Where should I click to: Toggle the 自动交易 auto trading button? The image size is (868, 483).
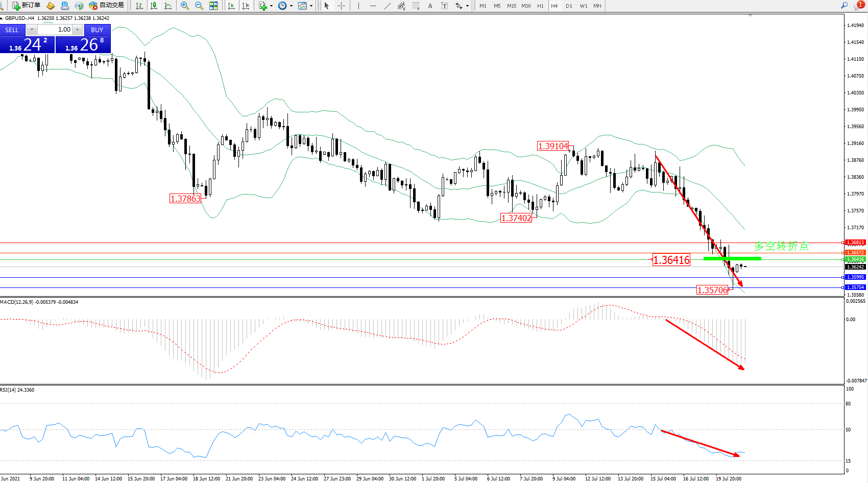coord(106,6)
